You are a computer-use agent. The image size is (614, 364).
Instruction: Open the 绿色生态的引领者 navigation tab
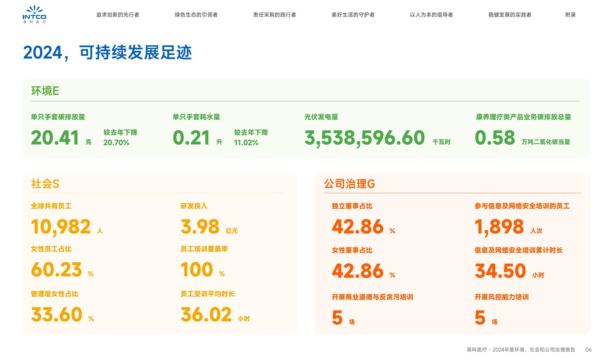click(x=196, y=15)
